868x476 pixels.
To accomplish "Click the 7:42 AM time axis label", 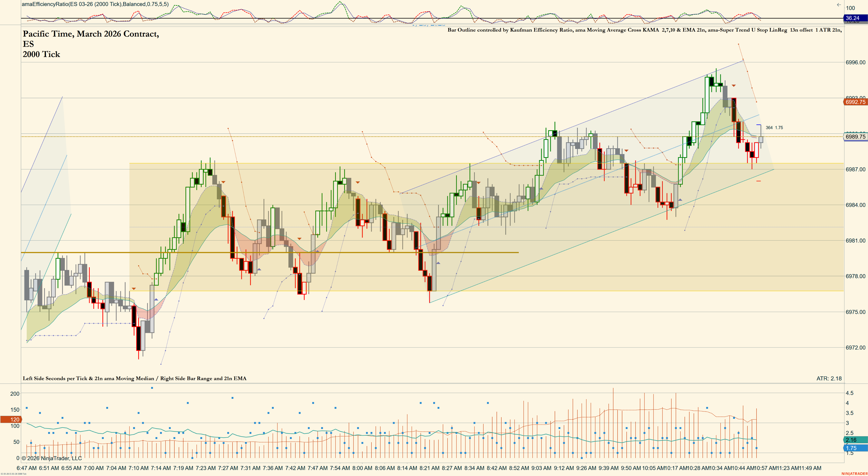I will pyautogui.click(x=295, y=468).
